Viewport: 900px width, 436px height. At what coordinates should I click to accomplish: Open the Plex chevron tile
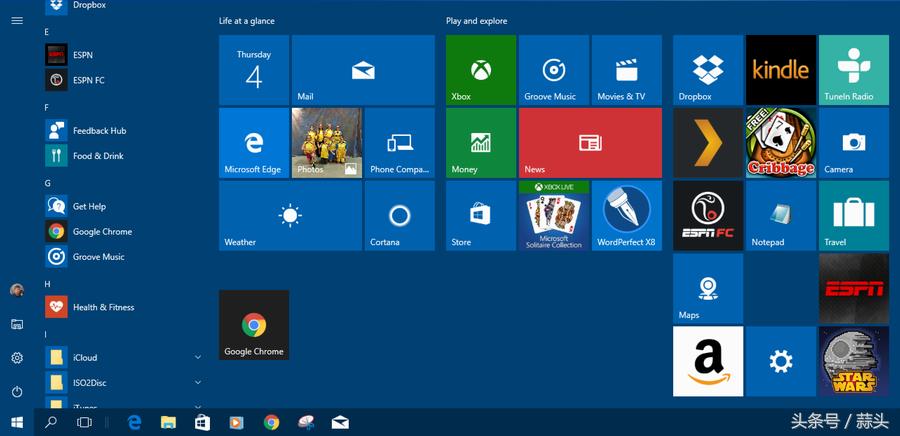tap(708, 143)
